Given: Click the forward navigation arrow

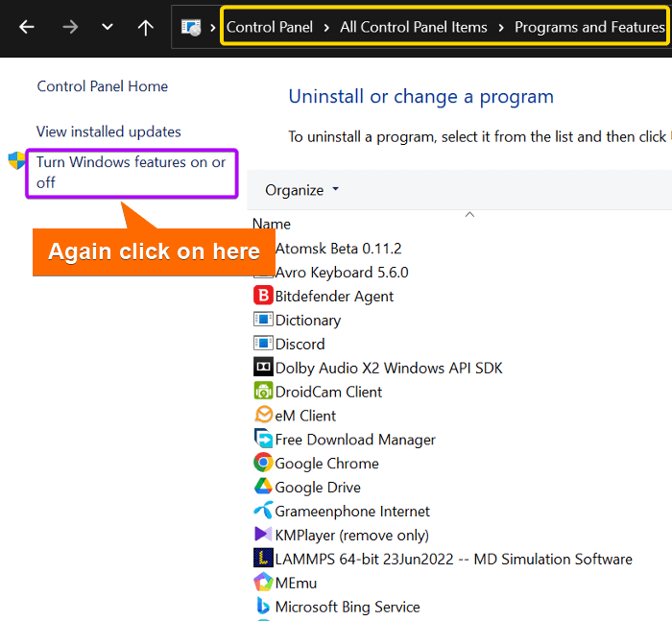Looking at the screenshot, I should tap(70, 27).
